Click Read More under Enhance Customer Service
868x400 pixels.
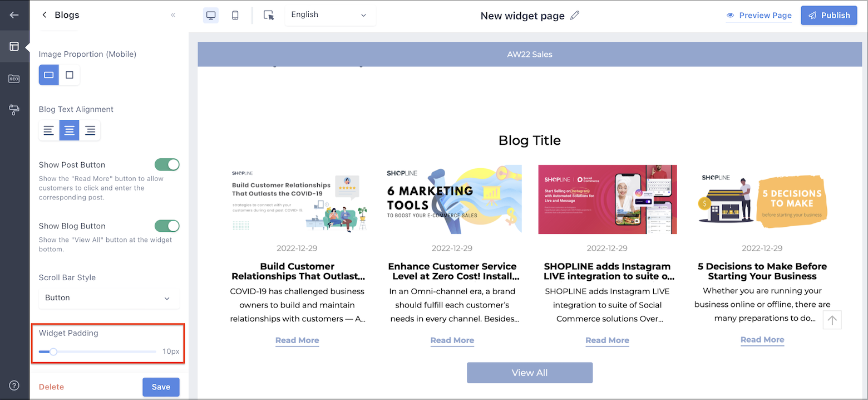(x=452, y=340)
